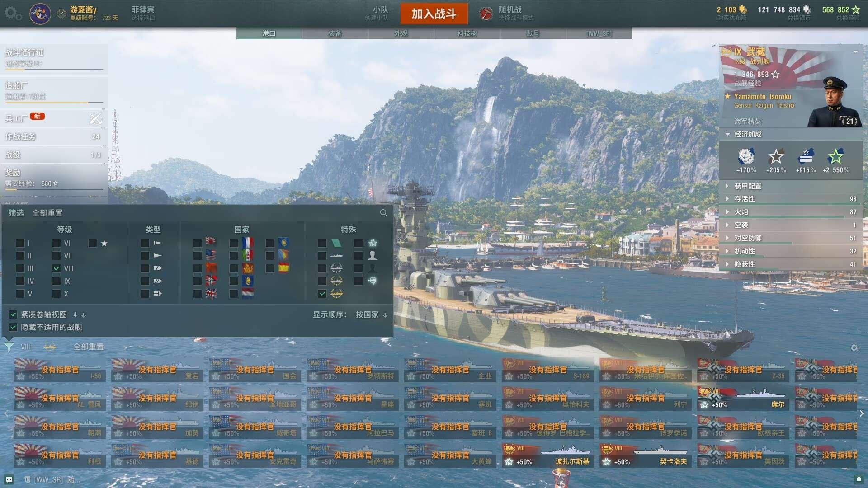This screenshot has width=868, height=488.
Task: Switch to the 科技树 tab
Action: tap(467, 33)
